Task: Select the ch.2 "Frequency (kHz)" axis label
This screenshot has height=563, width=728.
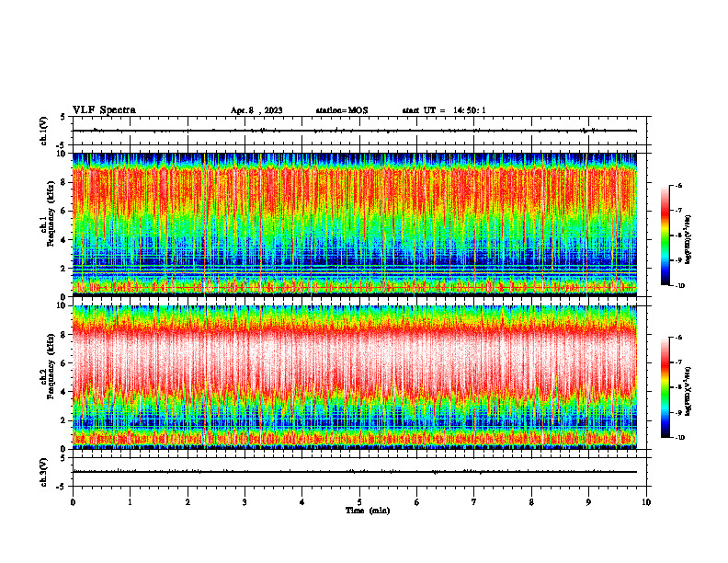Action: [51, 366]
